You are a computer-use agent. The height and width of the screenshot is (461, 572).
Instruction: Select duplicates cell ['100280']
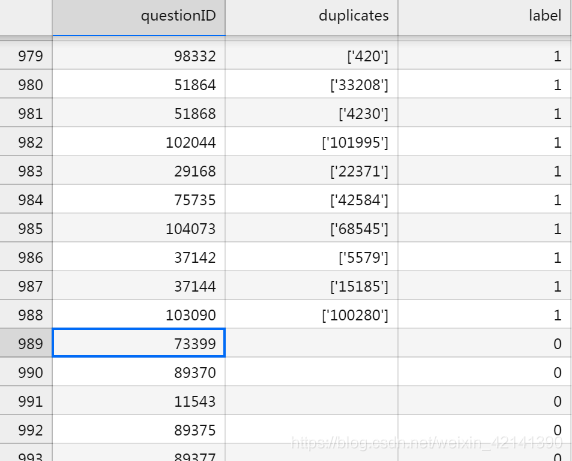[x=312, y=315]
